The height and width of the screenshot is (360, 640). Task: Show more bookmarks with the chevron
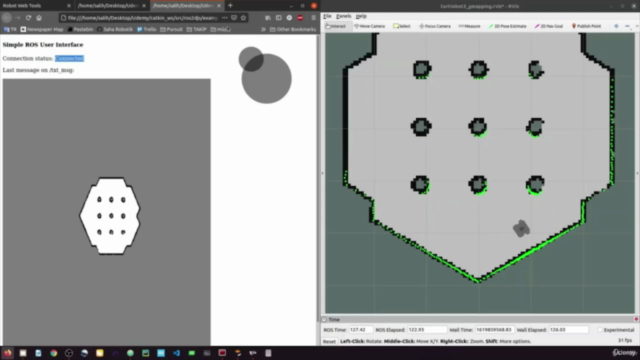tap(263, 29)
